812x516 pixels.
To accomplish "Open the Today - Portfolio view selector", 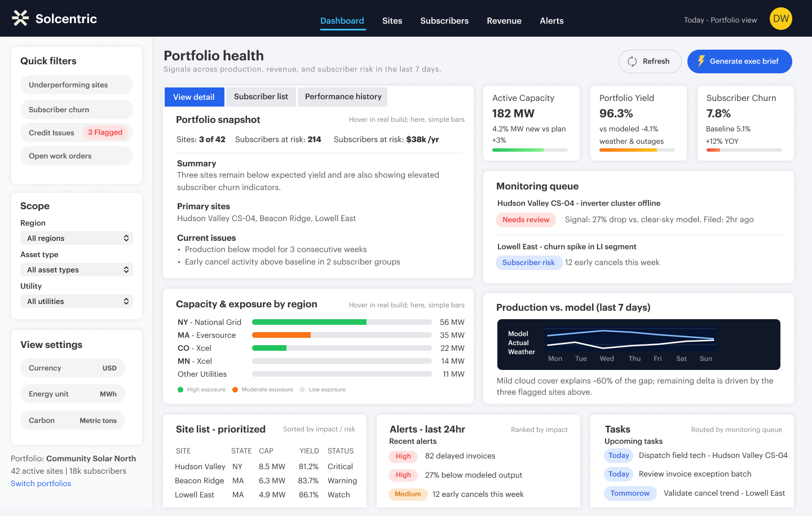I will coord(720,20).
